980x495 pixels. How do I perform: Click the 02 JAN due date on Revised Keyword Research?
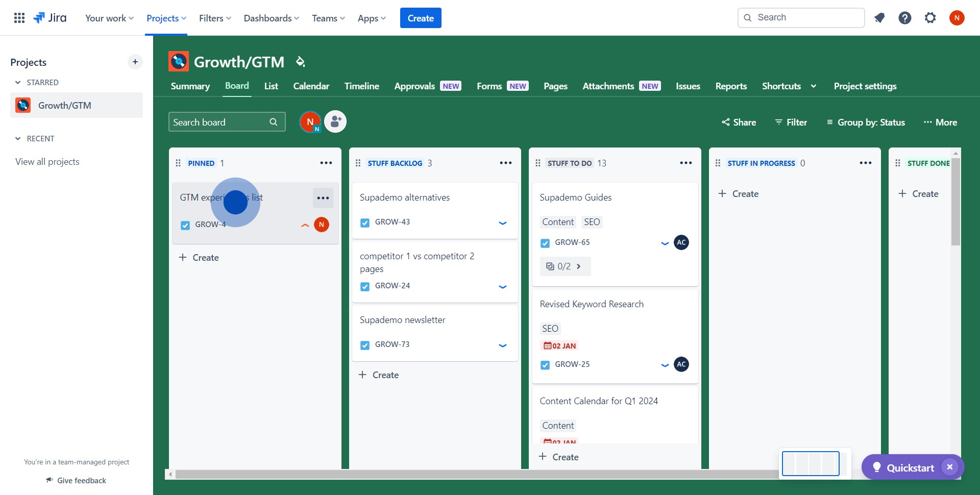[559, 345]
